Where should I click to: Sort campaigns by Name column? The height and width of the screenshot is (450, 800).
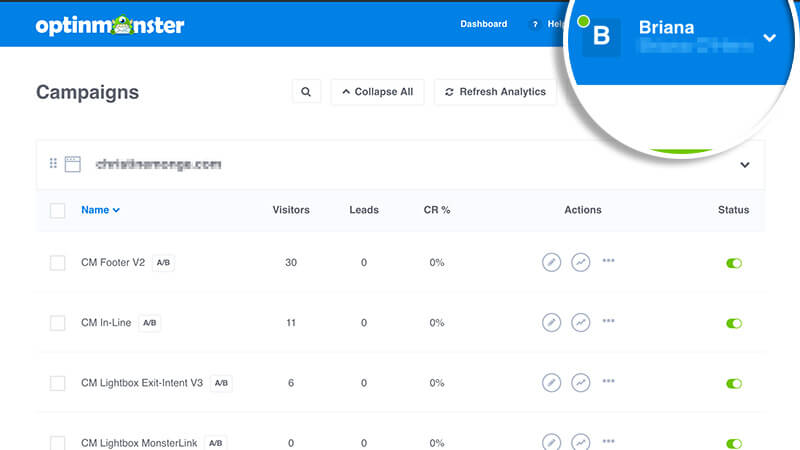(100, 210)
